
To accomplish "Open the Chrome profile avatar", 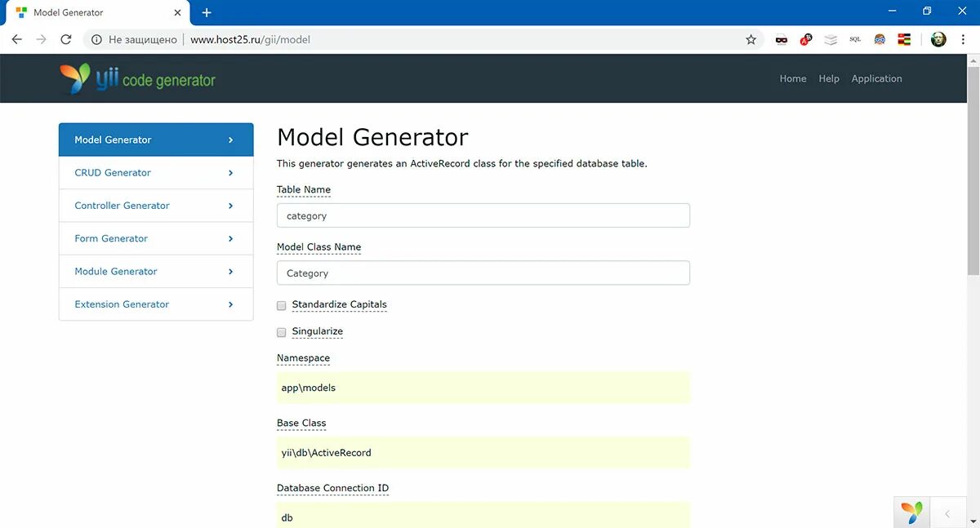I will [938, 39].
